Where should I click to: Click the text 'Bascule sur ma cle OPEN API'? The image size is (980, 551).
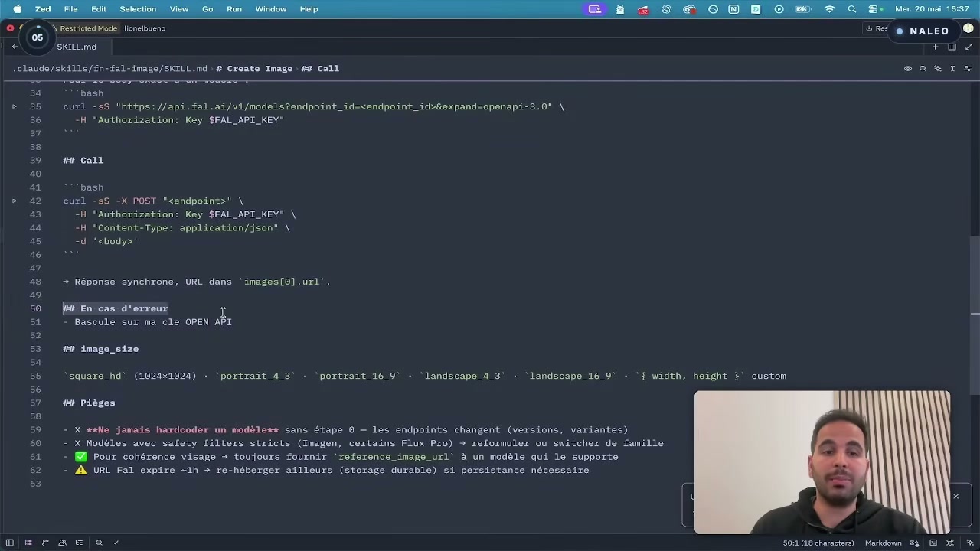click(153, 322)
